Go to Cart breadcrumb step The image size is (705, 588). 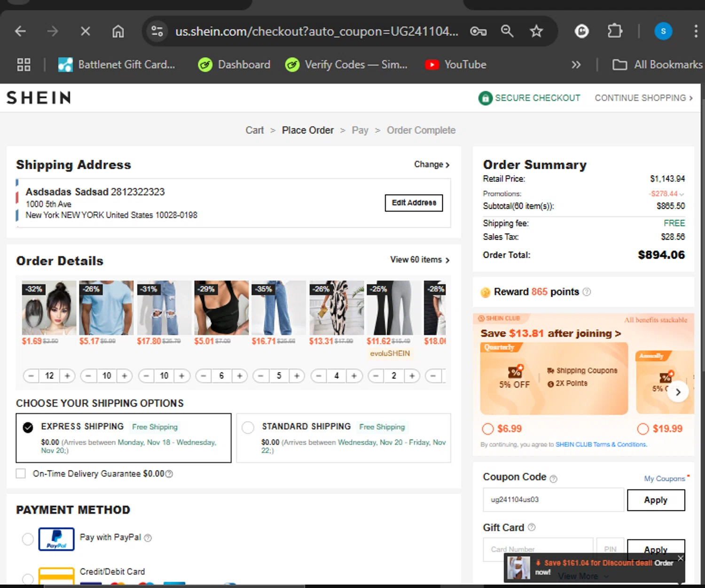coord(254,130)
